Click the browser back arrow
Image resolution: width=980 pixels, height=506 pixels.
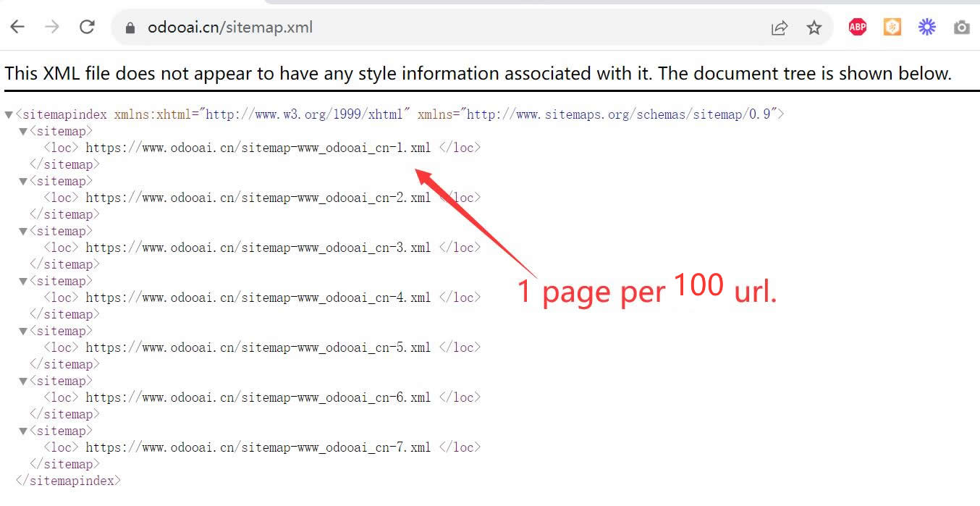[17, 28]
